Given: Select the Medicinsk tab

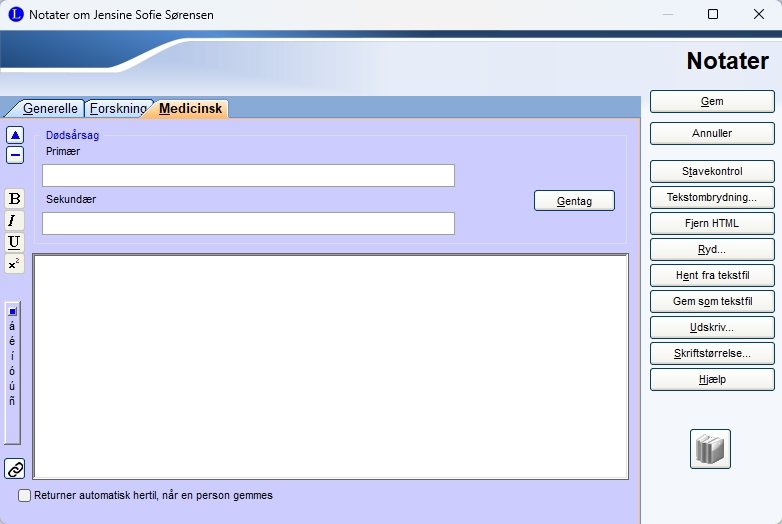Looking at the screenshot, I should 191,108.
